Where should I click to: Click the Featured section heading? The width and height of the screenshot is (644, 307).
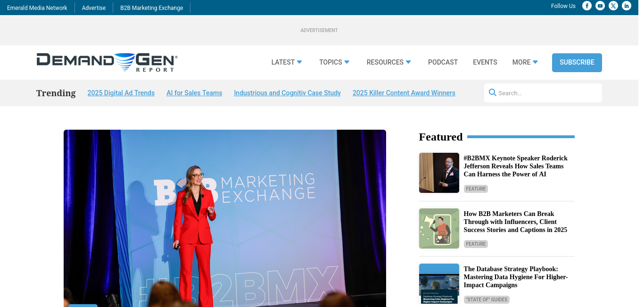pos(441,137)
